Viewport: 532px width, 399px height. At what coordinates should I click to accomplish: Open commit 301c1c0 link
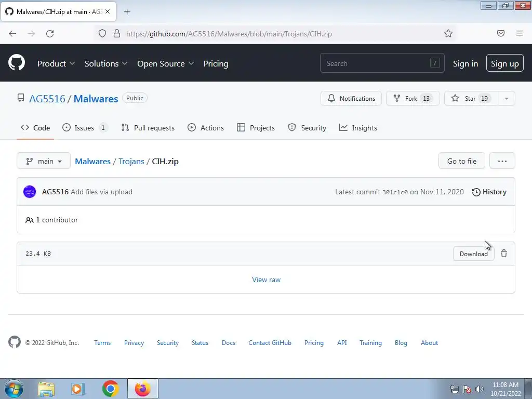click(395, 192)
